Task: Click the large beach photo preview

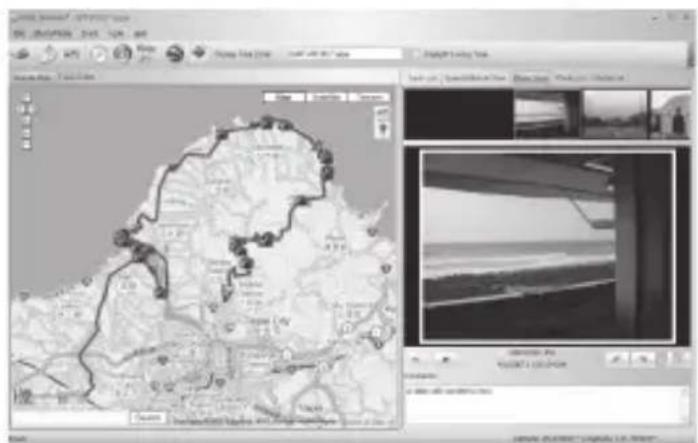Action: (x=548, y=247)
